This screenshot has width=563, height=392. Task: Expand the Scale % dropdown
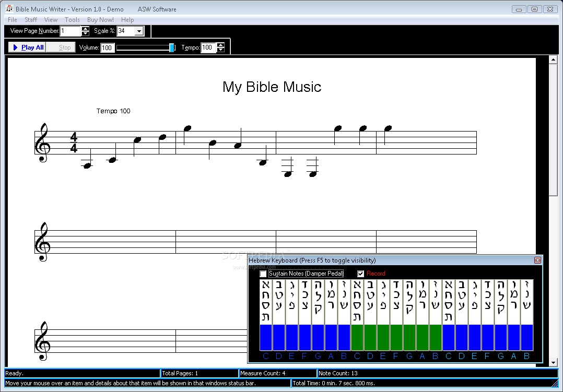[139, 31]
